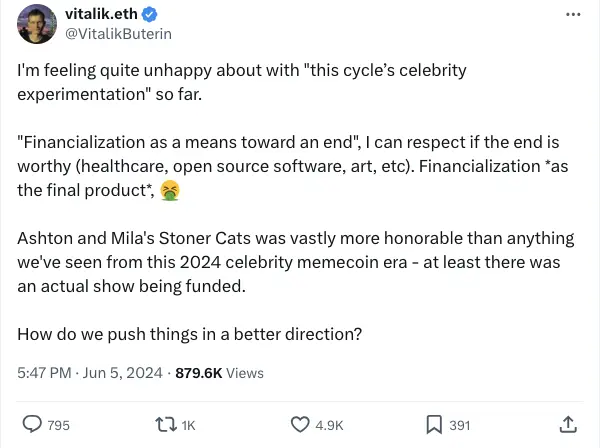Click the 4.9K likes count
Viewport: 600px width, 448px height.
pyautogui.click(x=329, y=426)
